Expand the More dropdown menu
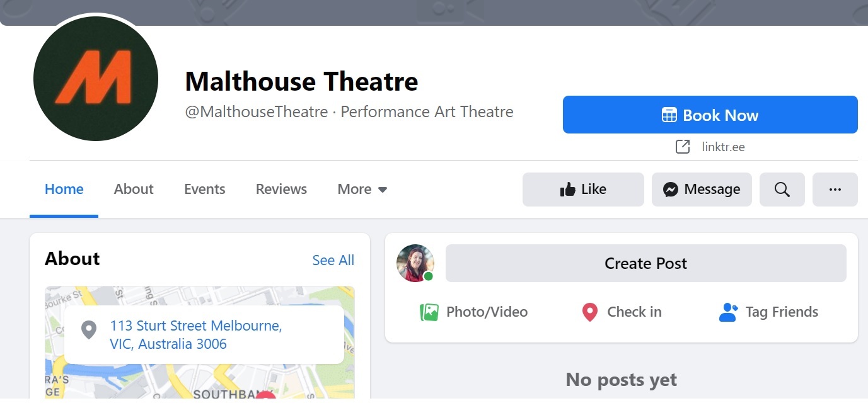 pos(362,189)
